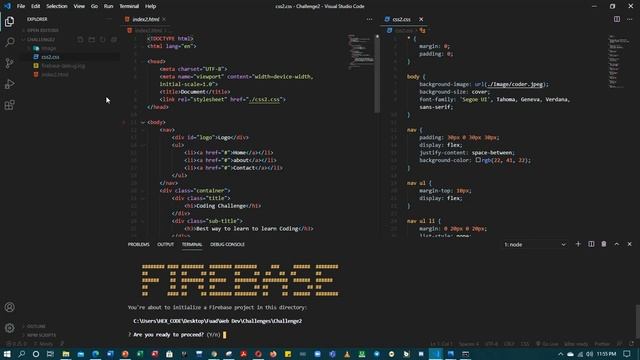Open the Run and Debug view
This screenshot has height=360, width=640.
[9, 84]
